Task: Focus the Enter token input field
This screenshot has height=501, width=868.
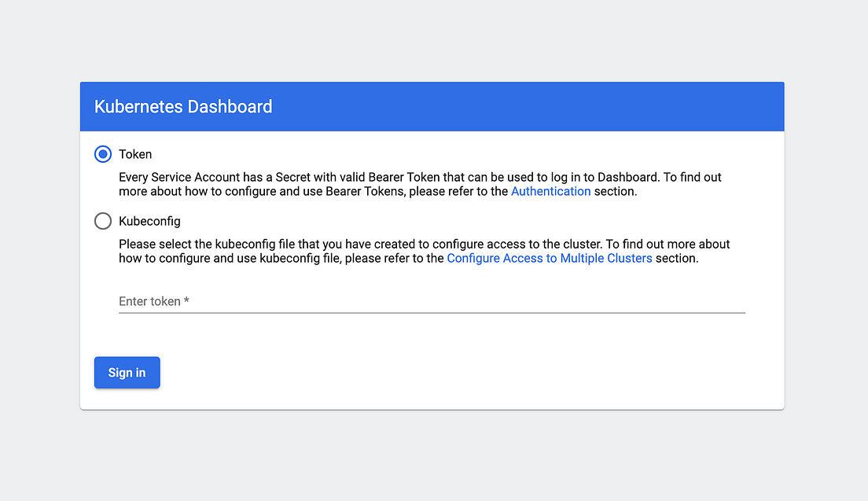Action: 432,301
